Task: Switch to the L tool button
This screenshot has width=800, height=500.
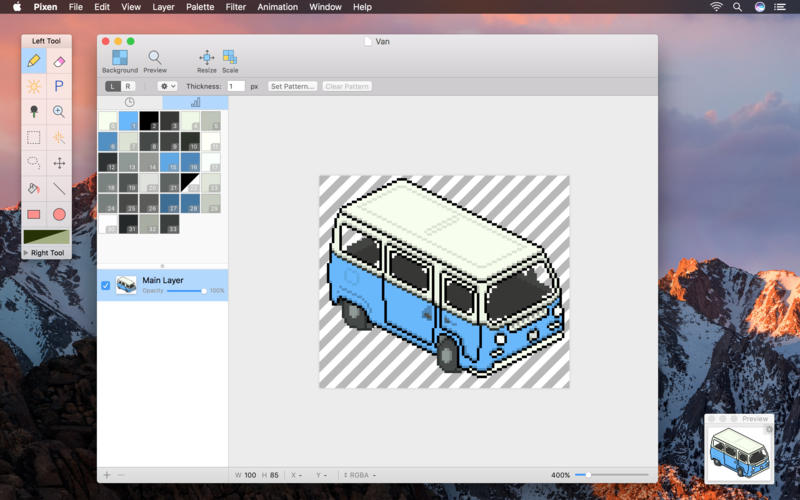Action: tap(113, 87)
